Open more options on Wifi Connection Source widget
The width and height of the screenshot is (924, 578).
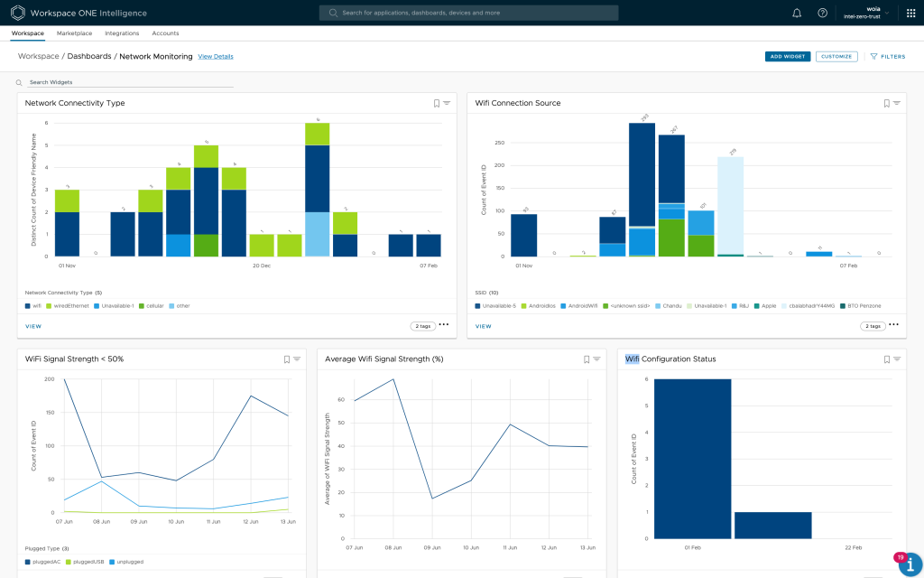(894, 325)
